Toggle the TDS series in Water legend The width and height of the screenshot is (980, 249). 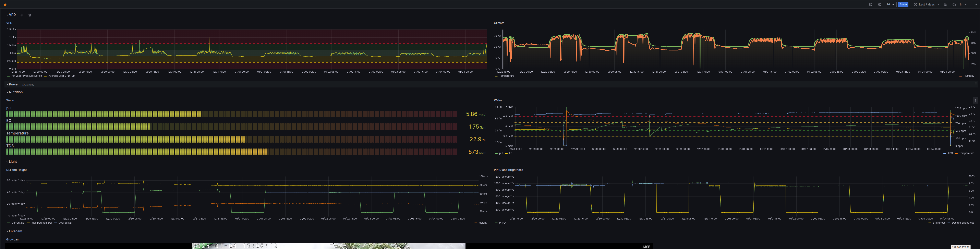pyautogui.click(x=950, y=153)
